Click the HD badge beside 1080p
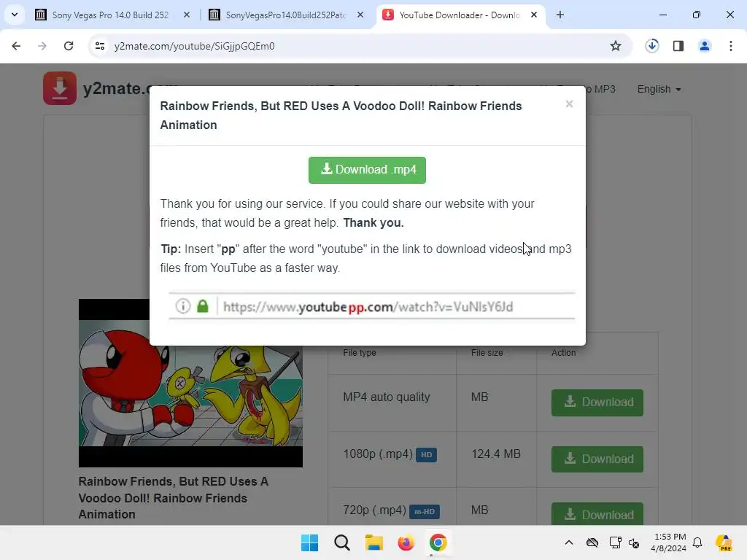Viewport: 747px width, 560px height. pos(426,455)
